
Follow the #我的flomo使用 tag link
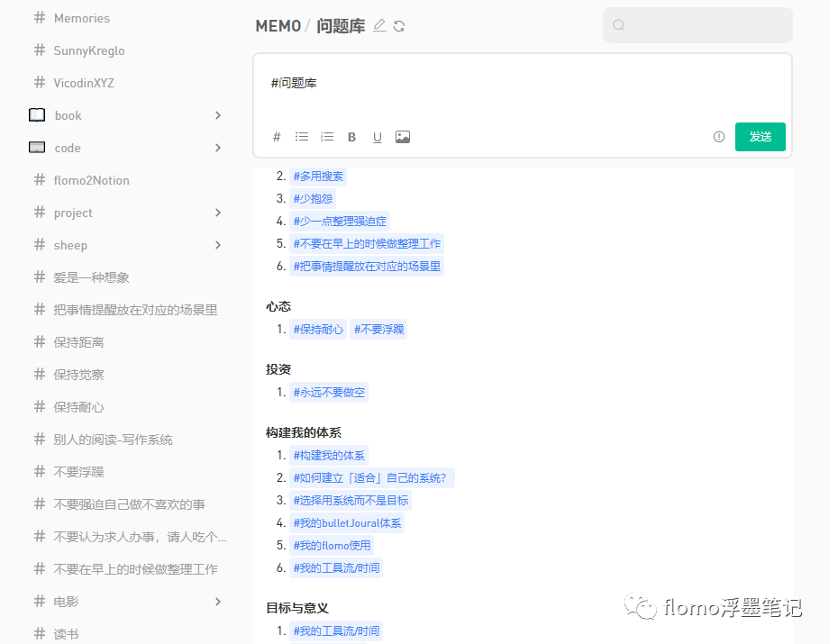(332, 545)
